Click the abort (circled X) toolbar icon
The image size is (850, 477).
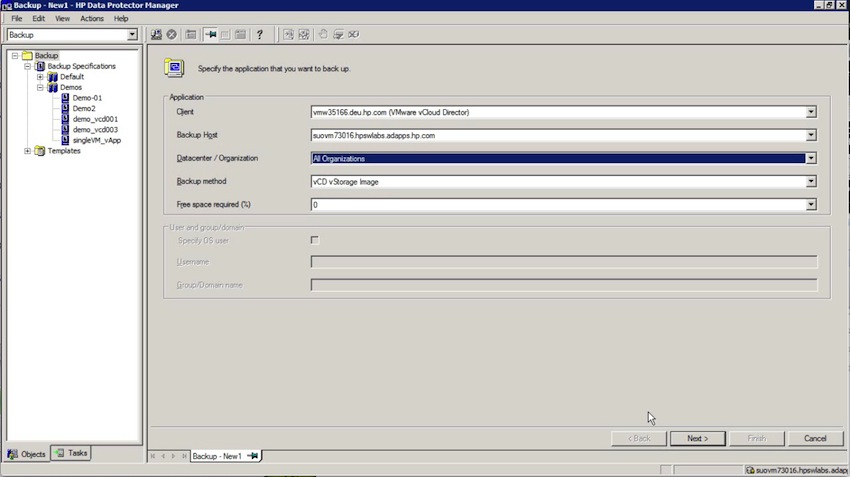point(171,35)
